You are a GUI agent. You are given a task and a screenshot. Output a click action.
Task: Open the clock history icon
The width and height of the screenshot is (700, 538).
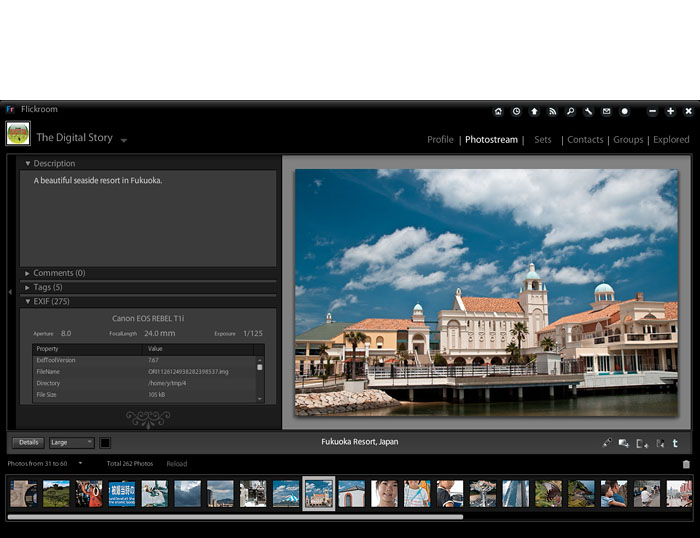tap(516, 111)
